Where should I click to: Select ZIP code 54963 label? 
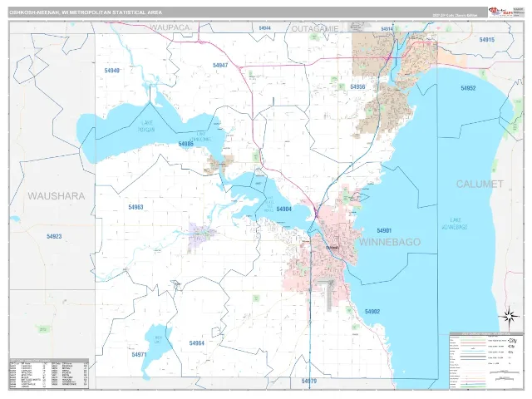click(x=135, y=207)
